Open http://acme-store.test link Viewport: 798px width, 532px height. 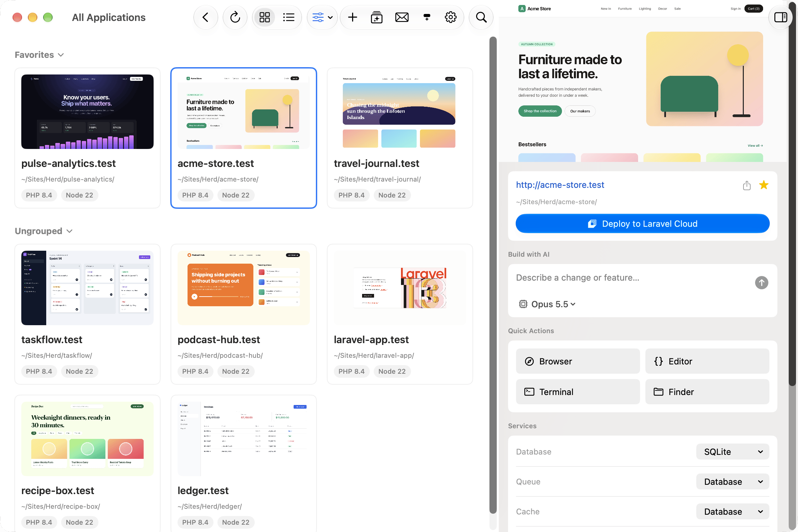(x=560, y=185)
